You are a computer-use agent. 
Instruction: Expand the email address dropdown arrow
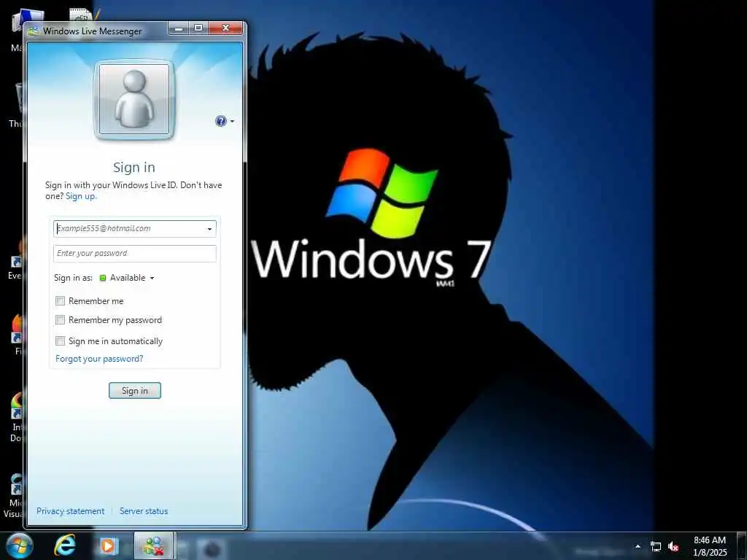pos(209,229)
